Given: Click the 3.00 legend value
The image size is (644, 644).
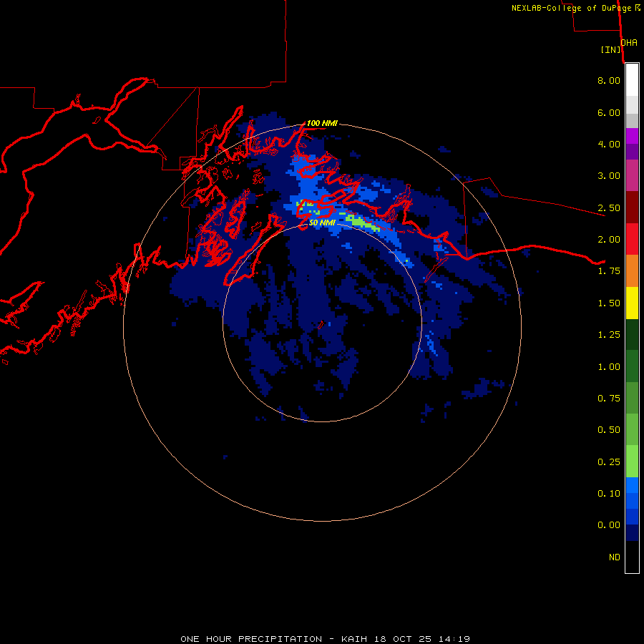Looking at the screenshot, I should pos(609,176).
